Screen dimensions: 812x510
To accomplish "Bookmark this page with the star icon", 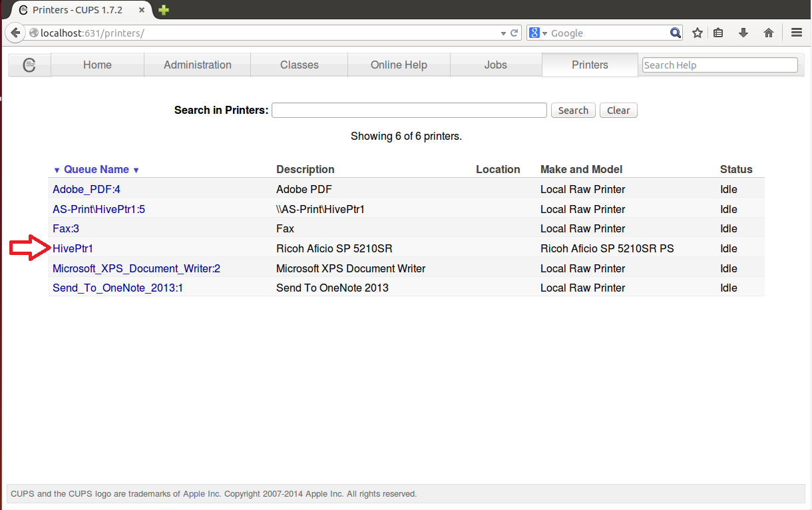I will coord(697,33).
